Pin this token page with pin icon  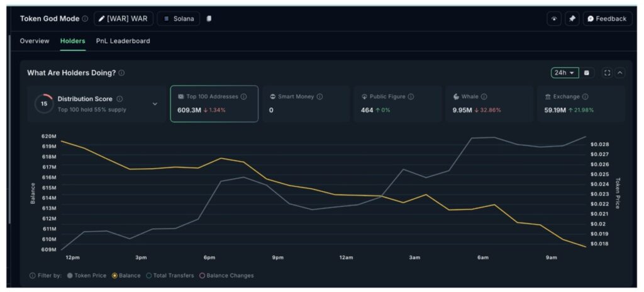(572, 19)
